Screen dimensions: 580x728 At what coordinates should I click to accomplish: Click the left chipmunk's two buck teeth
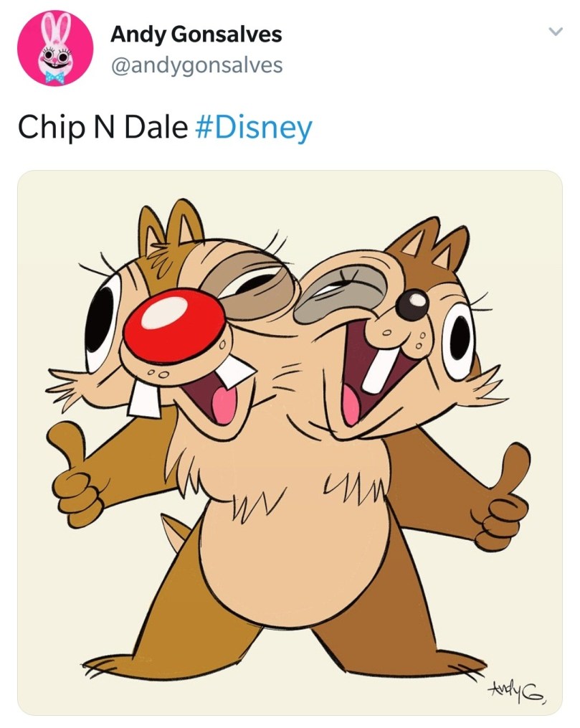coord(186,386)
